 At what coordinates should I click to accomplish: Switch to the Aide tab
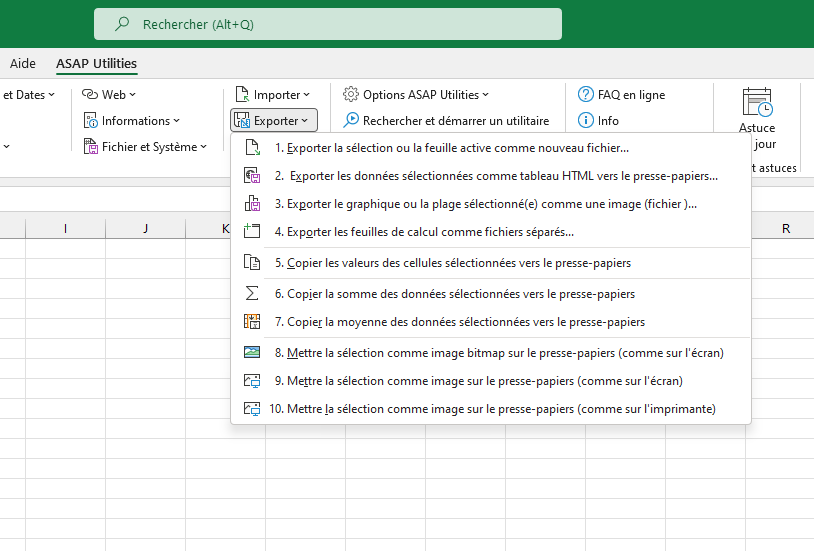pyautogui.click(x=23, y=63)
